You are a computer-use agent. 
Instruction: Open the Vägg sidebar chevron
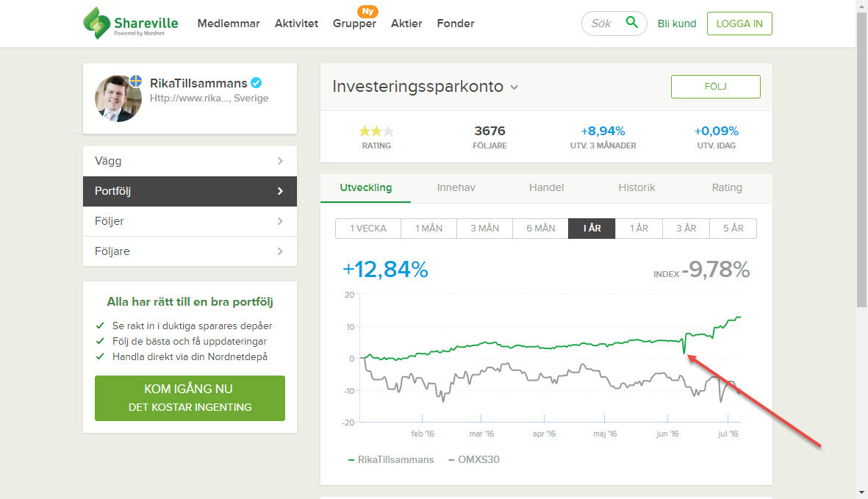click(x=280, y=161)
